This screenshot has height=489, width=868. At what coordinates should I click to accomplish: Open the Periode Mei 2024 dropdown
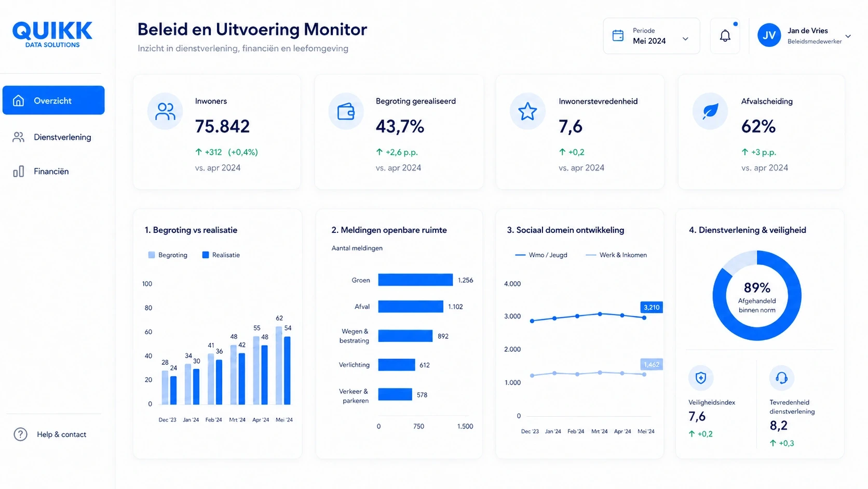click(x=652, y=36)
